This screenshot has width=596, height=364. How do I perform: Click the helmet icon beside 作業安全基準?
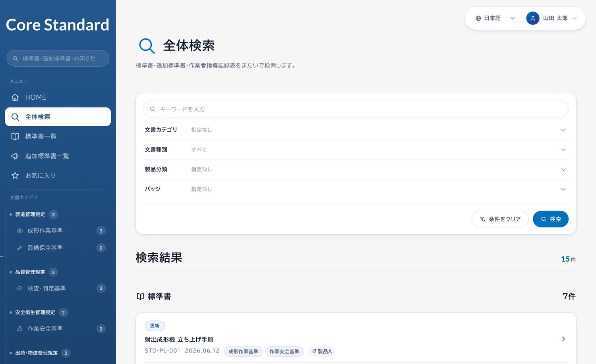(19, 329)
